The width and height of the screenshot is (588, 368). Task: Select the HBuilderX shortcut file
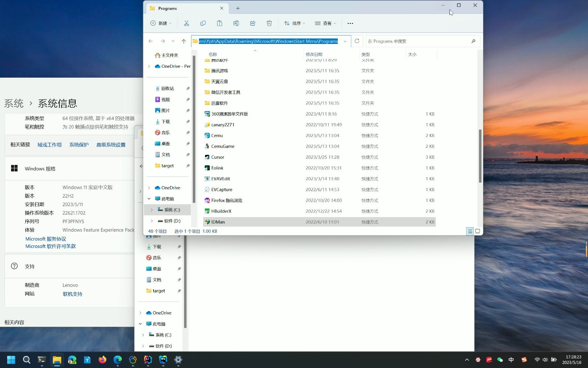click(319, 211)
